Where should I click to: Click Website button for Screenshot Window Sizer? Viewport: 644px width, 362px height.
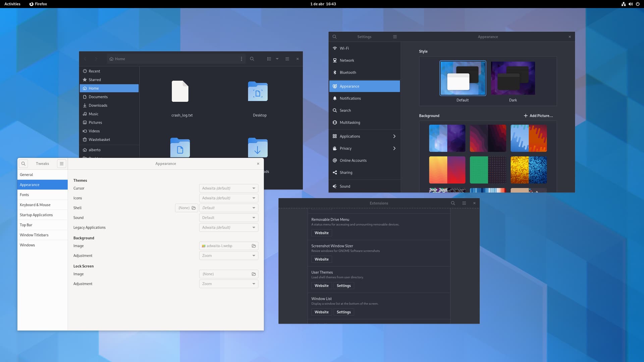[321, 259]
